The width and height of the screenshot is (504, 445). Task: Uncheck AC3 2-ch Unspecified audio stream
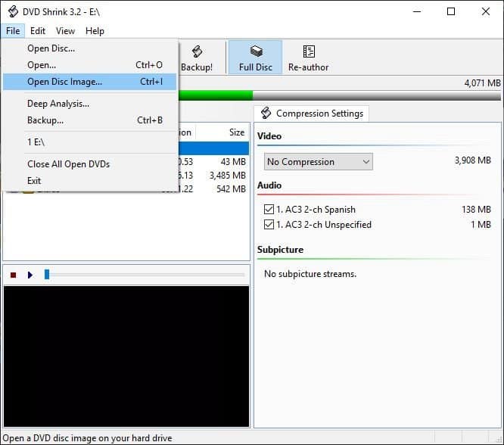[x=269, y=225]
